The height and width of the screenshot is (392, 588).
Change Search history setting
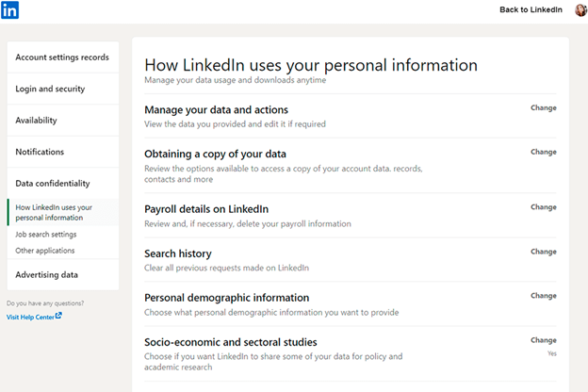point(544,252)
